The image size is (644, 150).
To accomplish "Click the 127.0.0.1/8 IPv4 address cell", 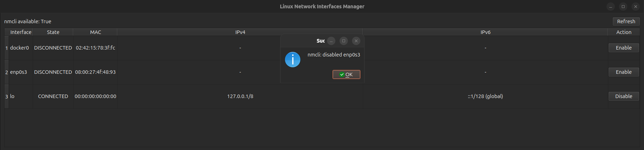I will [x=240, y=96].
